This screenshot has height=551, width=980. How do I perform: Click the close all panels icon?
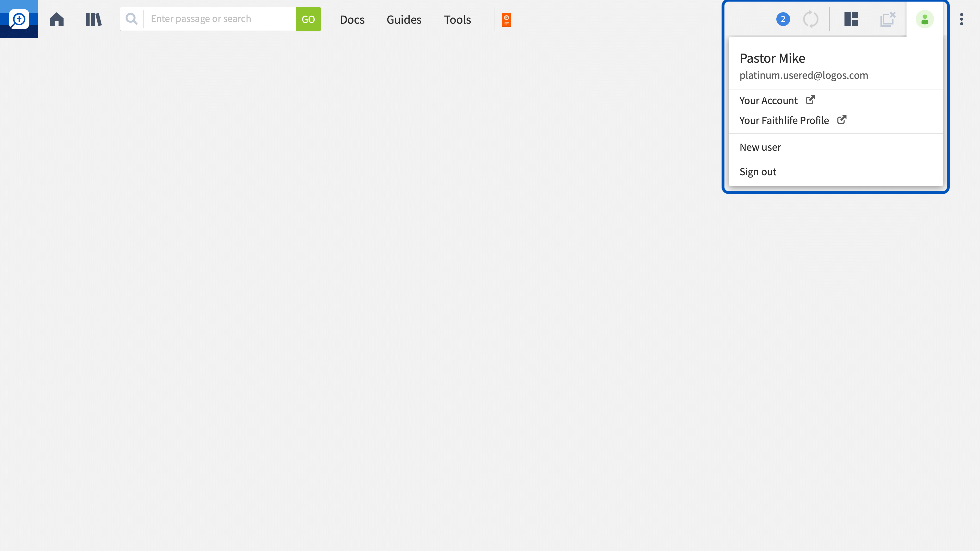888,19
